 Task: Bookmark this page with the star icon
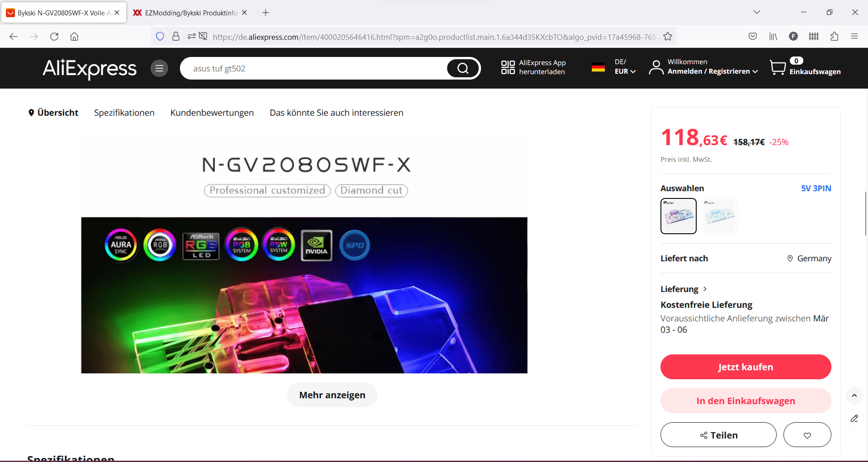pyautogui.click(x=668, y=37)
